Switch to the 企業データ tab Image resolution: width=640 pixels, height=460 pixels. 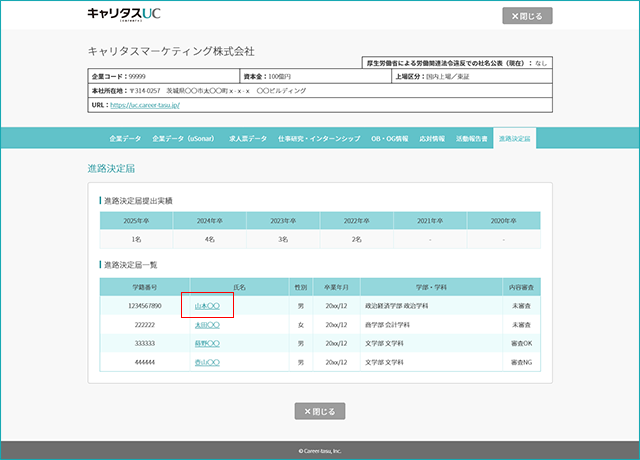pos(125,138)
